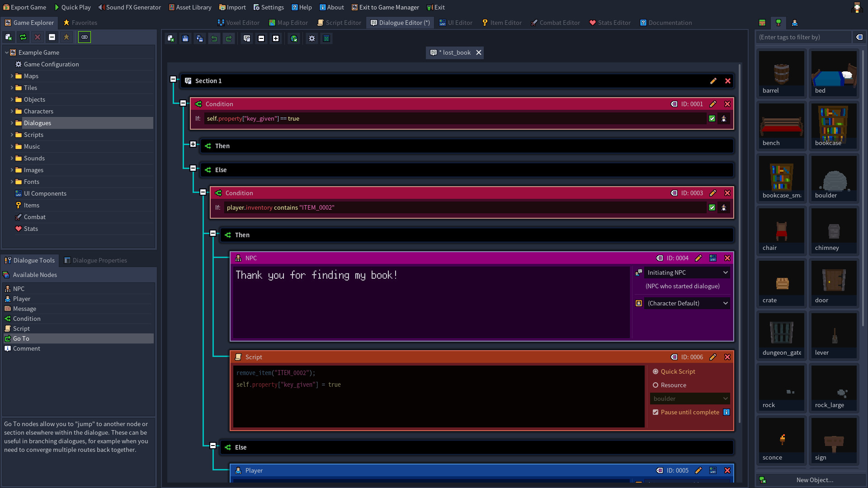
Task: Edit Section 1 with pencil icon
Action: (x=713, y=81)
